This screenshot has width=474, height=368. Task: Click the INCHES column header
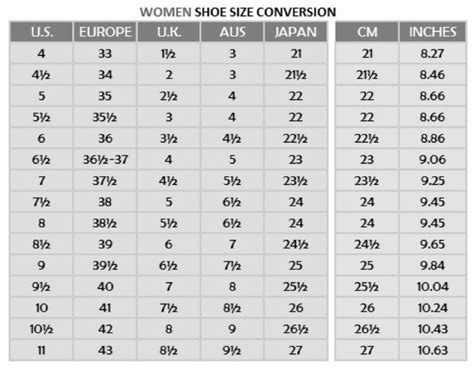tap(433, 32)
